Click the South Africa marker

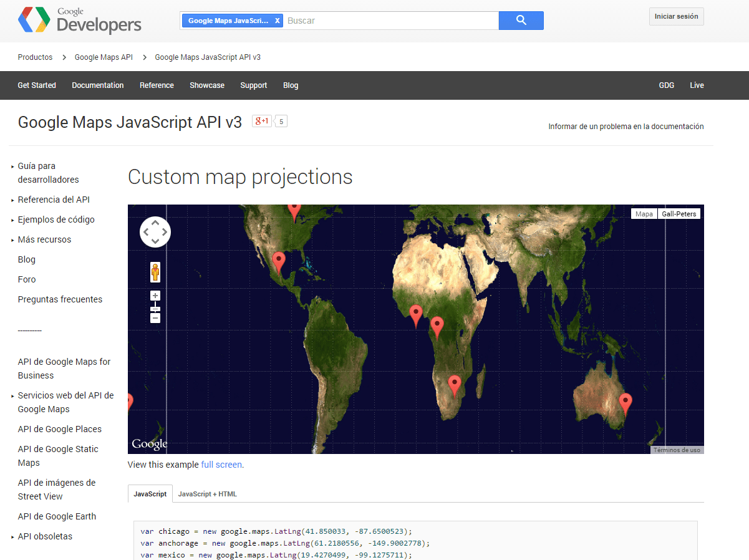click(455, 386)
